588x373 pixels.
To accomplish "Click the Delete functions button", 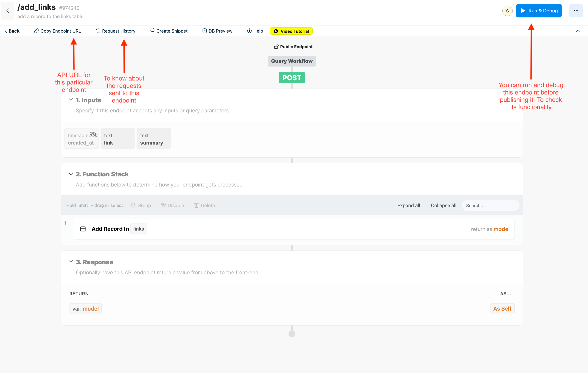I will click(x=205, y=205).
